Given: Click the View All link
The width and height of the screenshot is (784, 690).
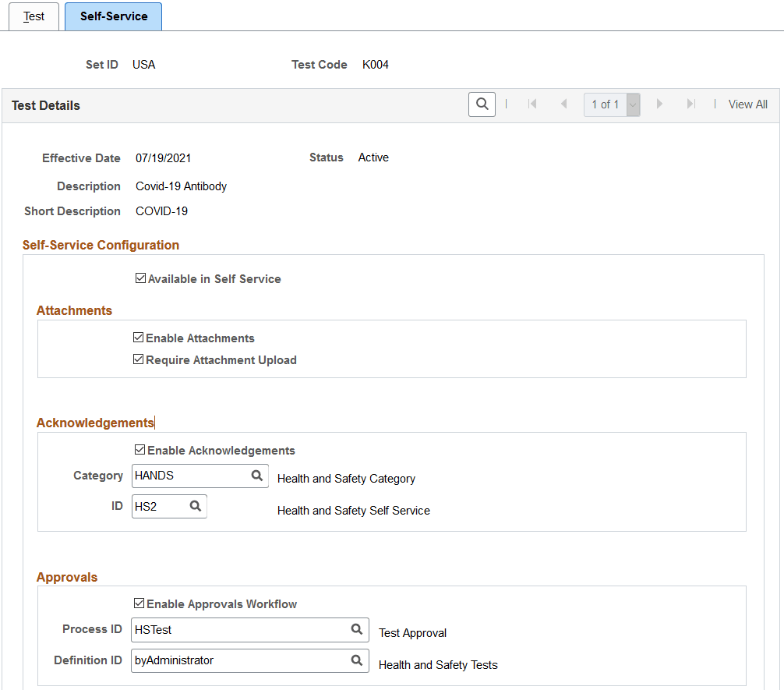Looking at the screenshot, I should pyautogui.click(x=747, y=104).
